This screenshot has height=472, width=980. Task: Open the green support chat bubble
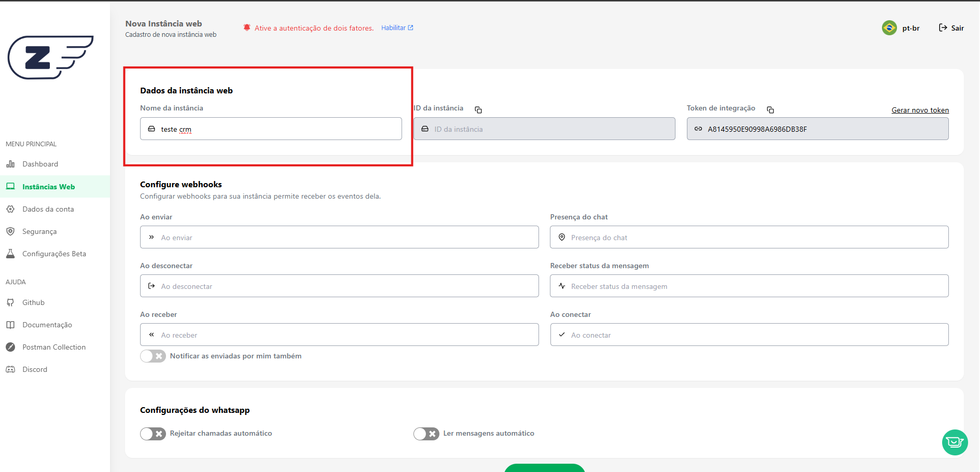tap(955, 442)
